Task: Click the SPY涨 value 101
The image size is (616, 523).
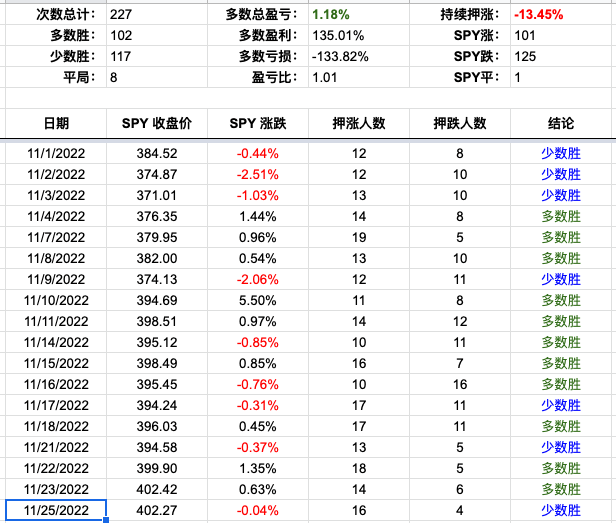Action: click(563, 35)
